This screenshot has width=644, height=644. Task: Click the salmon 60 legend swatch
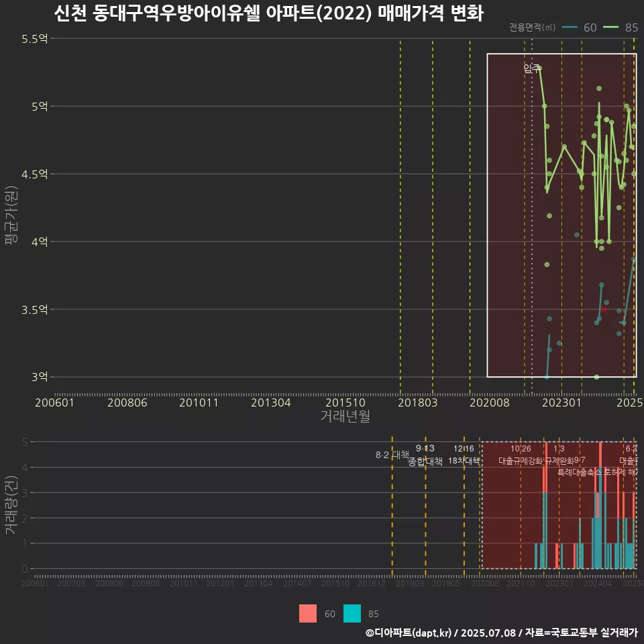(308, 613)
